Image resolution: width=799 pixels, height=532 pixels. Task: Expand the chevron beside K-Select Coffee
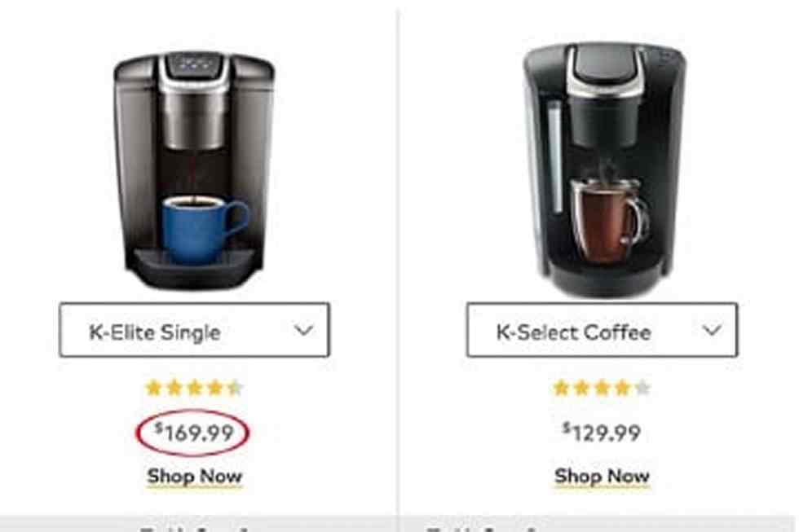pyautogui.click(x=711, y=331)
